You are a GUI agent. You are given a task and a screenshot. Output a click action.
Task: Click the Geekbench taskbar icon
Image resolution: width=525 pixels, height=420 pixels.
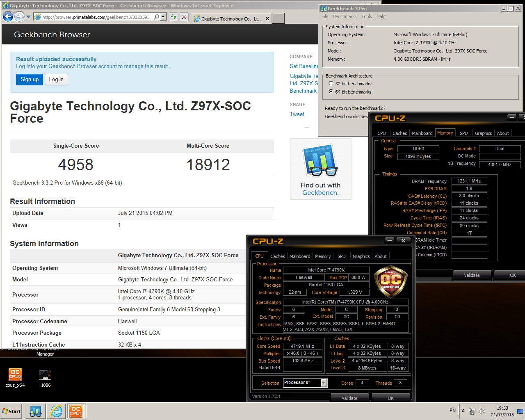pyautogui.click(x=36, y=411)
